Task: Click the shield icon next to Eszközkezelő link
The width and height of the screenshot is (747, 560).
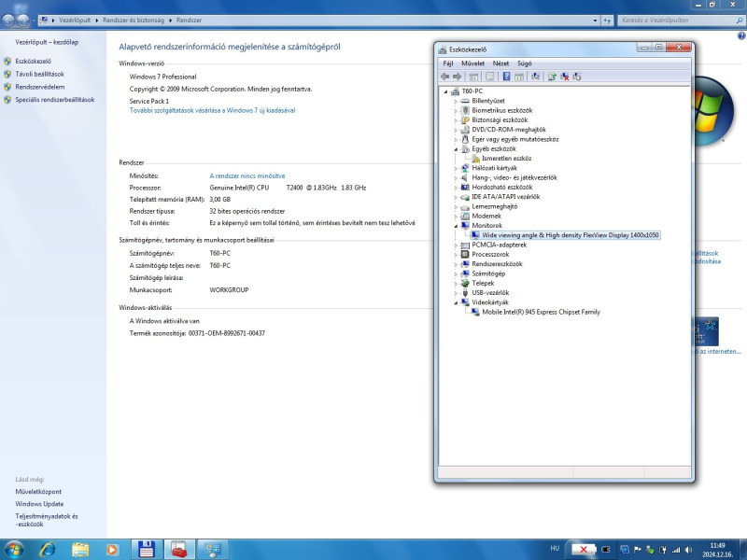Action: click(x=7, y=61)
